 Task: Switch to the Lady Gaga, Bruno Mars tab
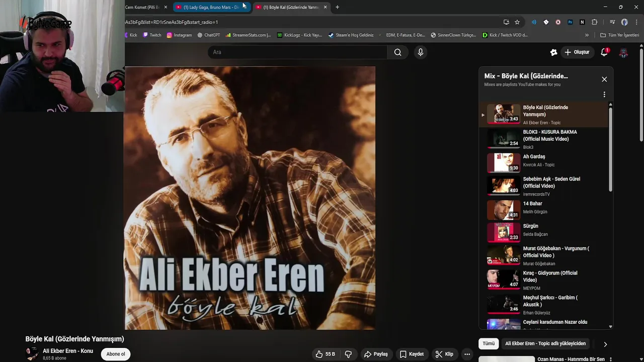[x=212, y=7]
